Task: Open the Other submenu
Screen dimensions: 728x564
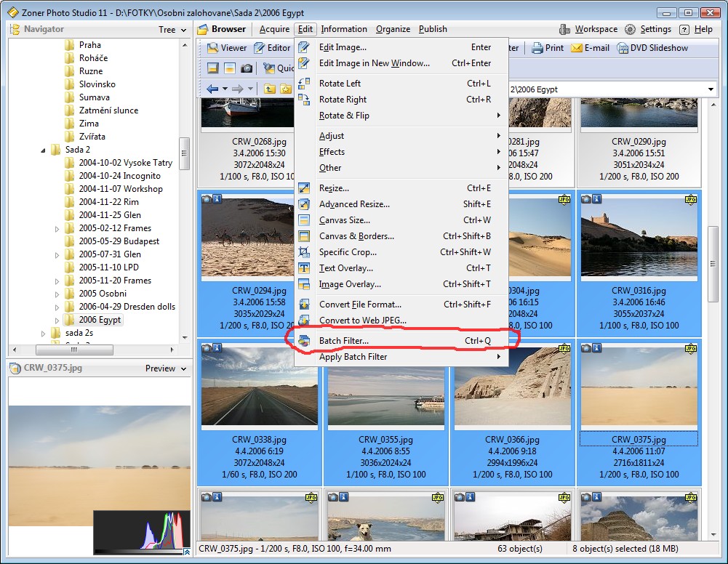Action: pyautogui.click(x=401, y=168)
